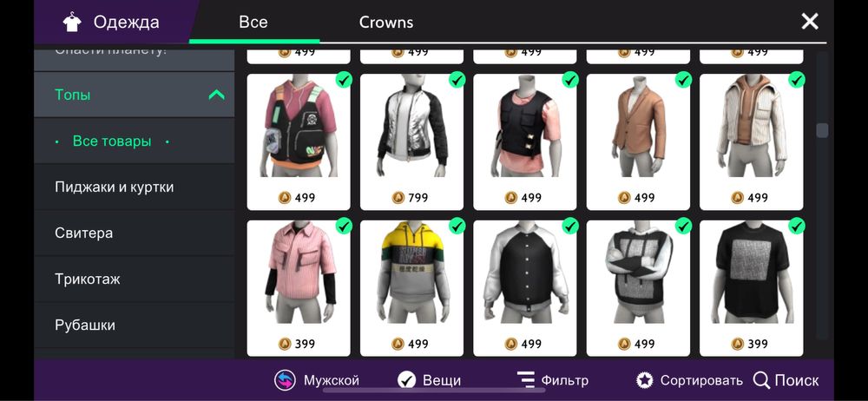Toggle green checkmark on yellow hoodie
The width and height of the screenshot is (868, 401).
click(x=457, y=226)
